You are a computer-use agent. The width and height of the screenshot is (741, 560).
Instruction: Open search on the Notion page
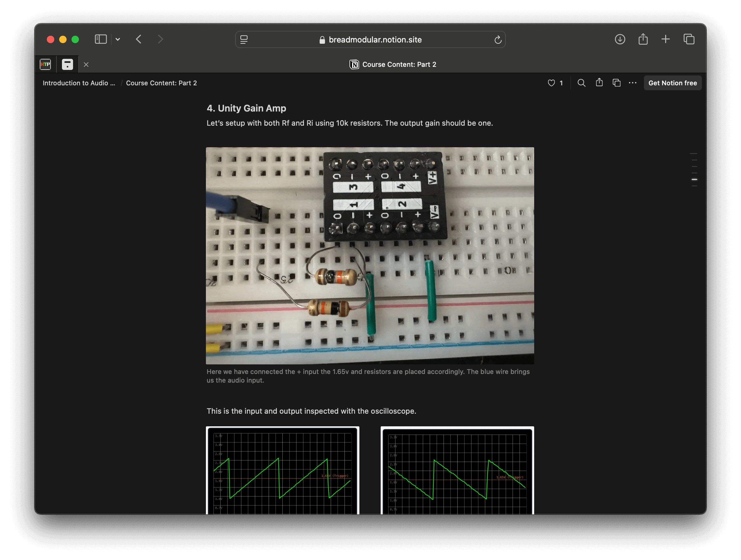coord(581,83)
